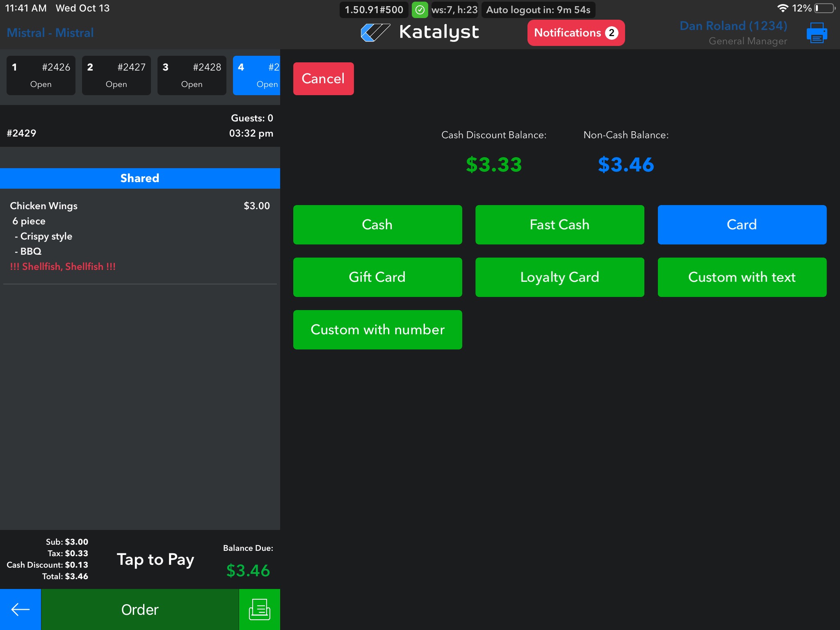Pick Custom with number payment

click(377, 330)
